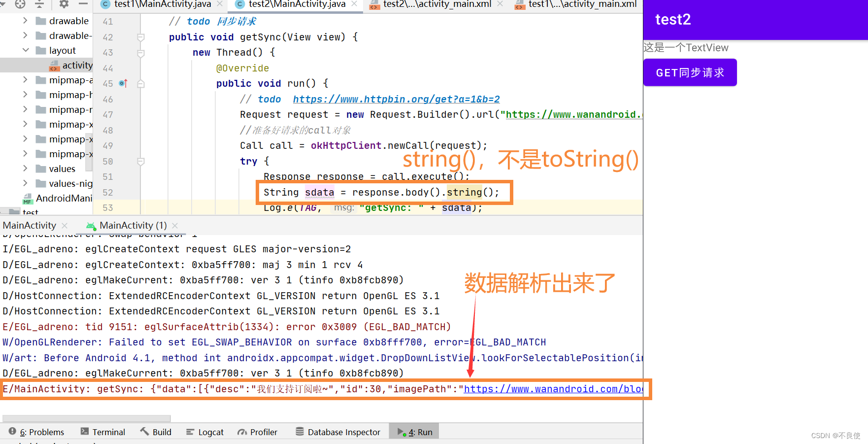Open the test1 activity_main.xml tab

coord(582,4)
